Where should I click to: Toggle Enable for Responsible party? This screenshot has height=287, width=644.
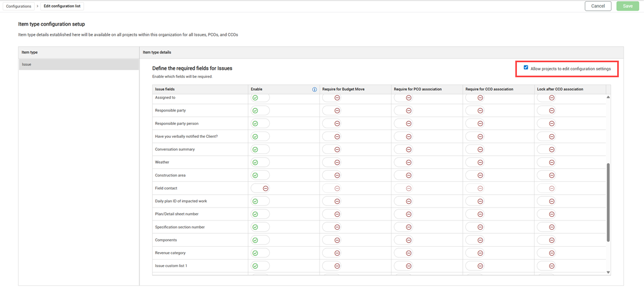(x=260, y=111)
